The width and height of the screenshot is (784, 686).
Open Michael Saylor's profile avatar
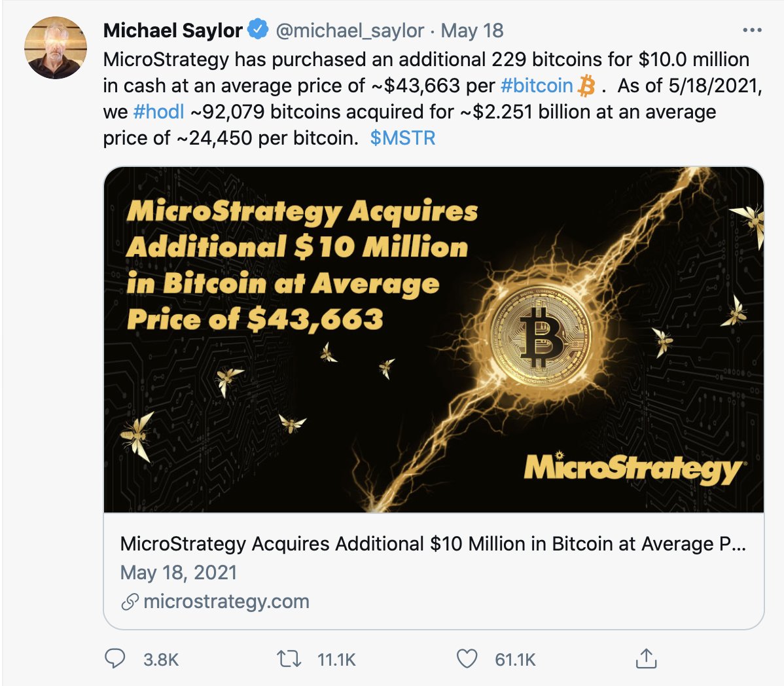[56, 48]
